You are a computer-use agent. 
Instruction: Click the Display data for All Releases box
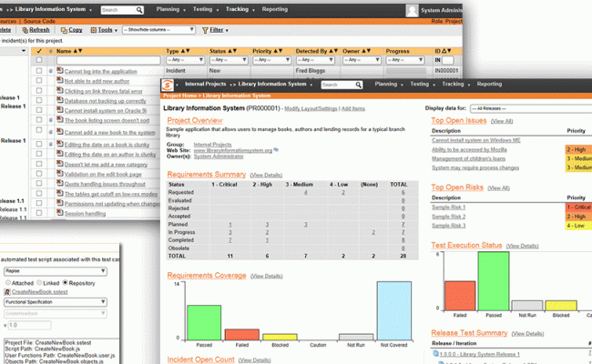(531, 108)
